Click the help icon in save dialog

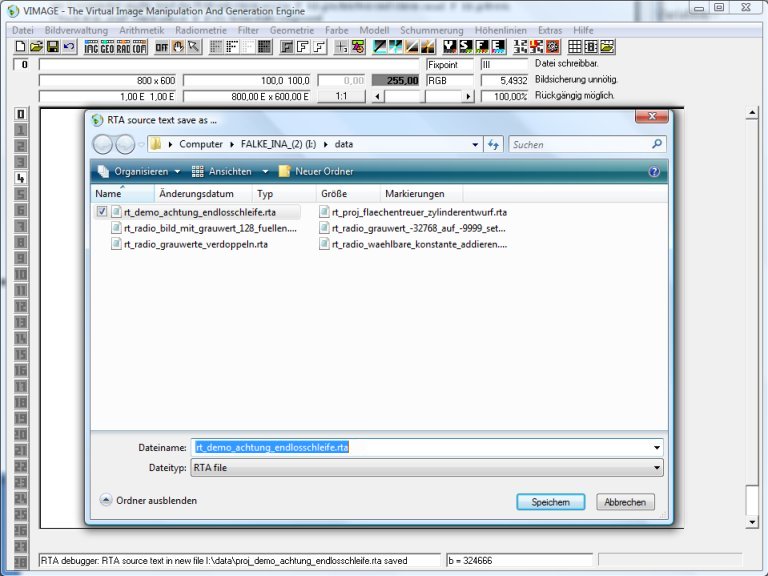coord(654,171)
